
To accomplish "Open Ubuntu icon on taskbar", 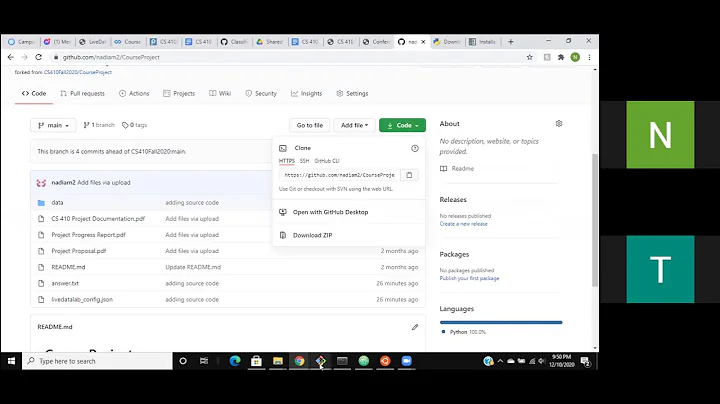I will pos(385,361).
